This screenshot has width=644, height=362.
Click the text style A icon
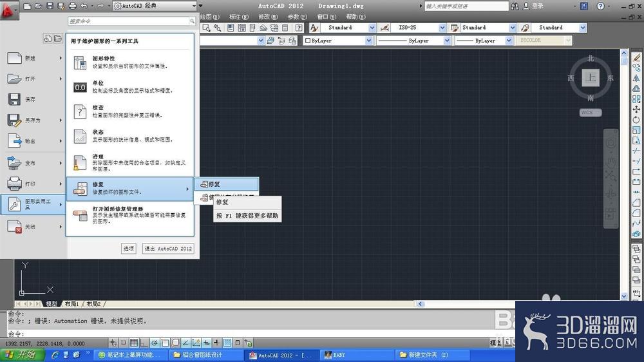pyautogui.click(x=315, y=28)
